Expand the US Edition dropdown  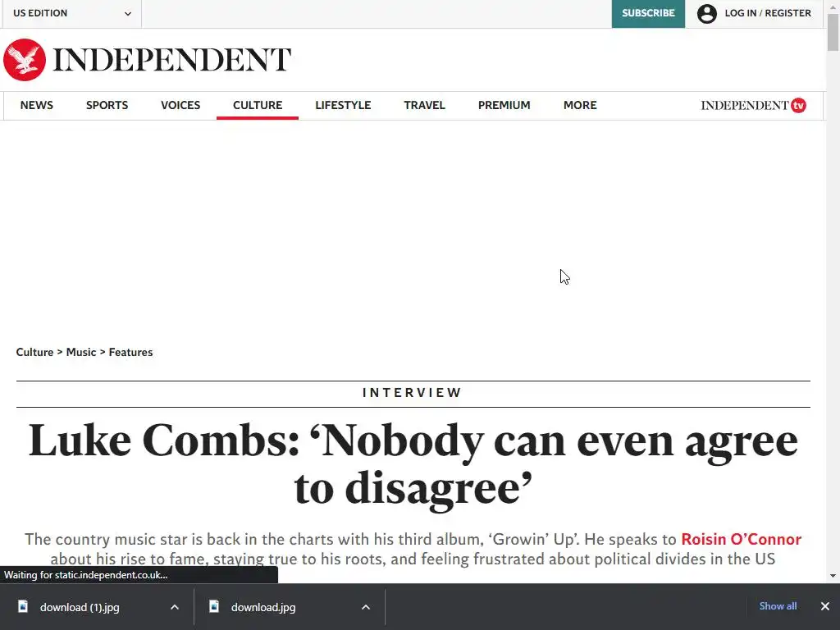72,13
